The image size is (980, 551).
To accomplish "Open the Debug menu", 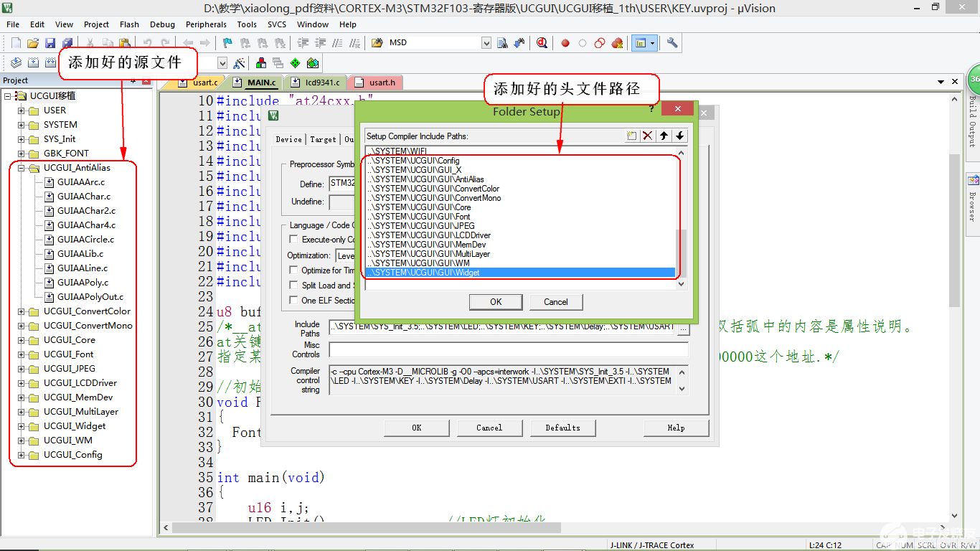I will [162, 24].
